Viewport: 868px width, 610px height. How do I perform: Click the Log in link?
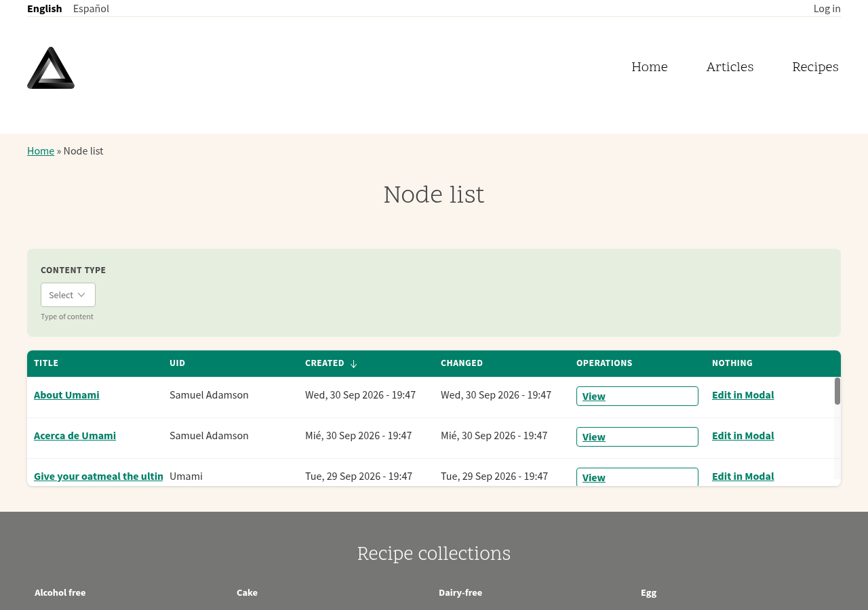[x=827, y=8]
